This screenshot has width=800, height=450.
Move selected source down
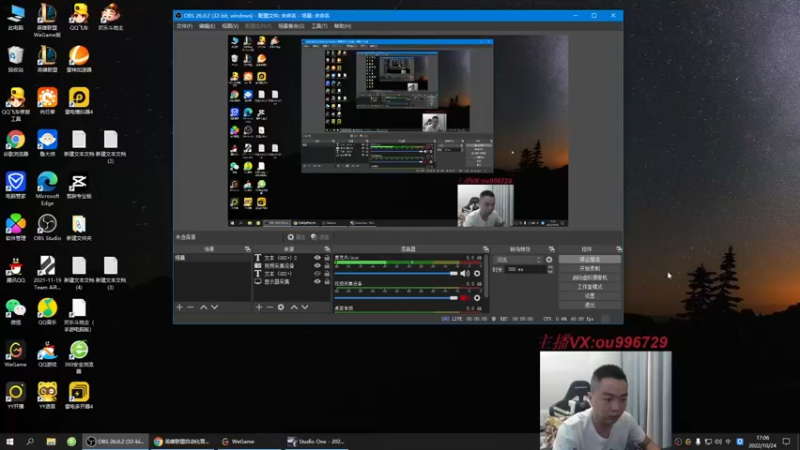[x=305, y=307]
